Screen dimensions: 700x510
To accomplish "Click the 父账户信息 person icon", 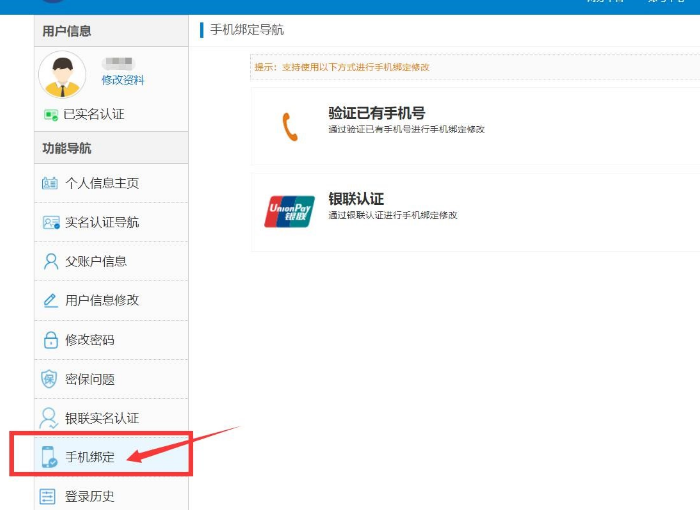I will pyautogui.click(x=51, y=261).
